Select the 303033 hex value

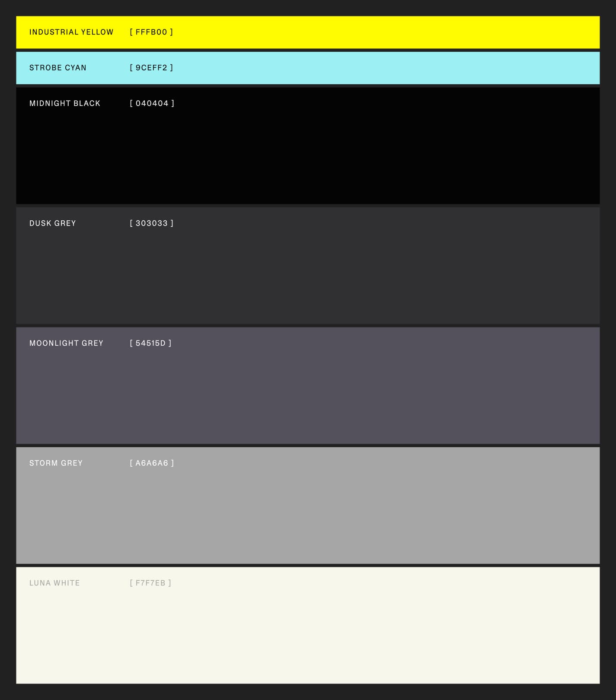[151, 223]
